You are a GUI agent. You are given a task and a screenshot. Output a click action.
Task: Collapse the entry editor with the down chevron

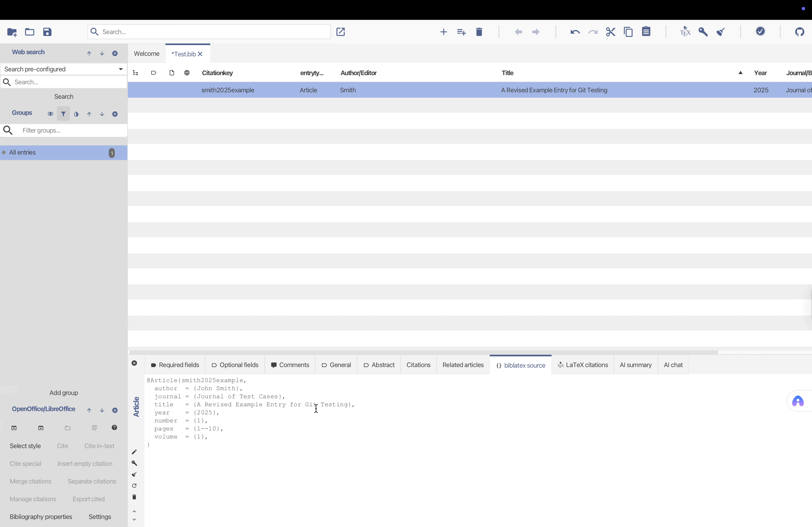pos(134,519)
